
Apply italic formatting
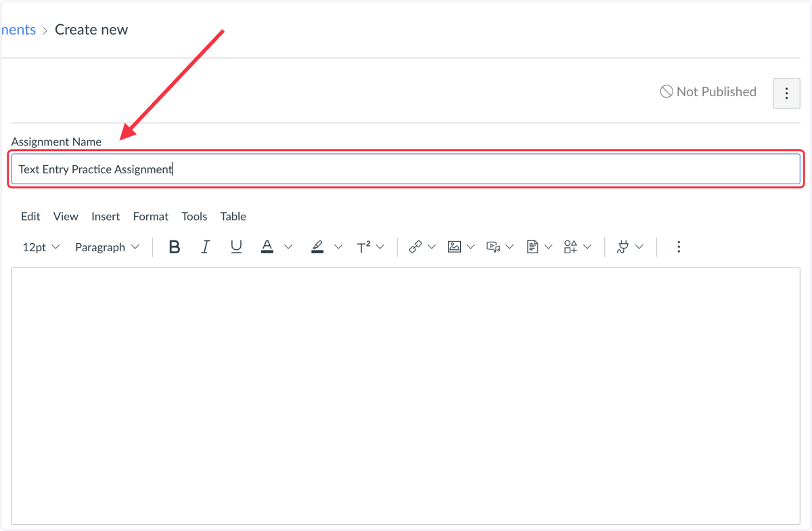[205, 247]
